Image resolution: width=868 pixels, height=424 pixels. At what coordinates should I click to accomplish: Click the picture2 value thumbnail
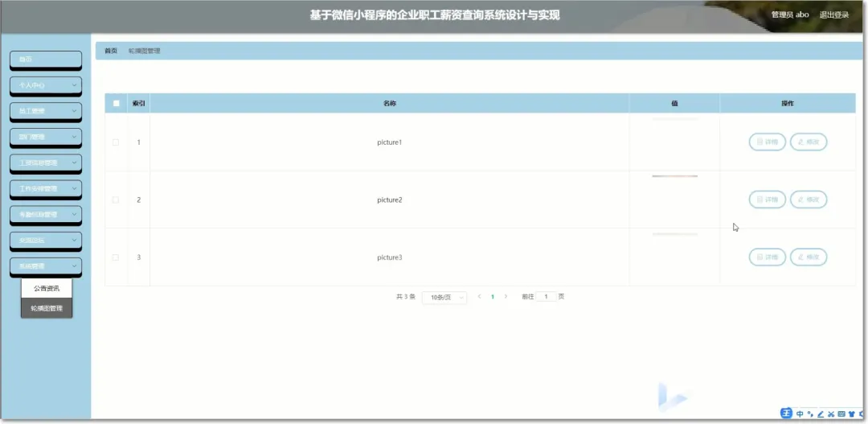pos(675,176)
